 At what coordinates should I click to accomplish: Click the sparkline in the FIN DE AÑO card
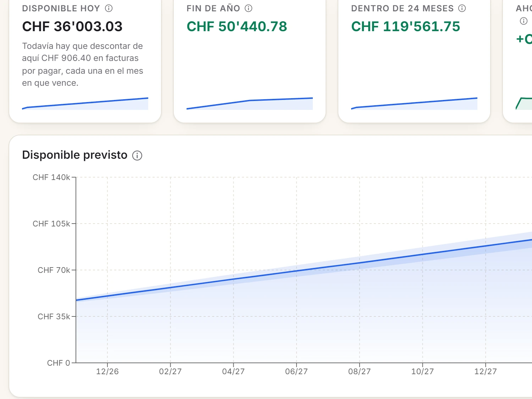coord(250,103)
